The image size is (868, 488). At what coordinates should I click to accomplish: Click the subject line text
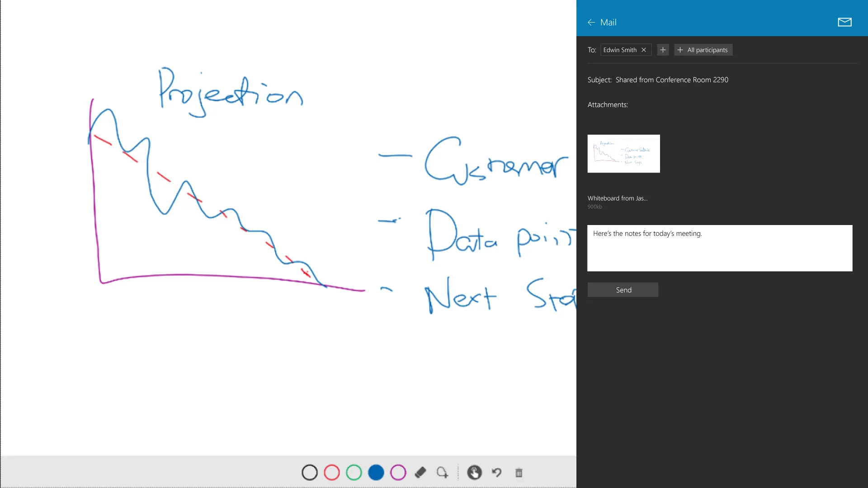point(672,80)
